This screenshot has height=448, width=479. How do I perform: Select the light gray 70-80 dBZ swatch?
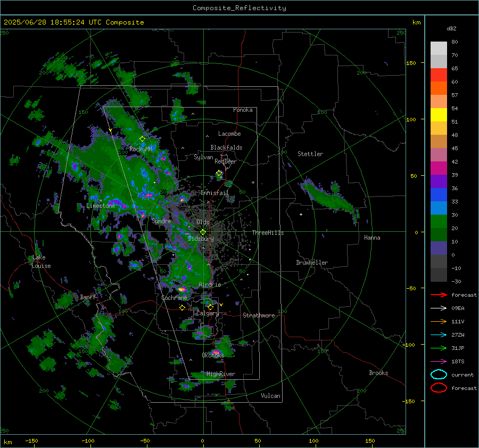coord(439,48)
